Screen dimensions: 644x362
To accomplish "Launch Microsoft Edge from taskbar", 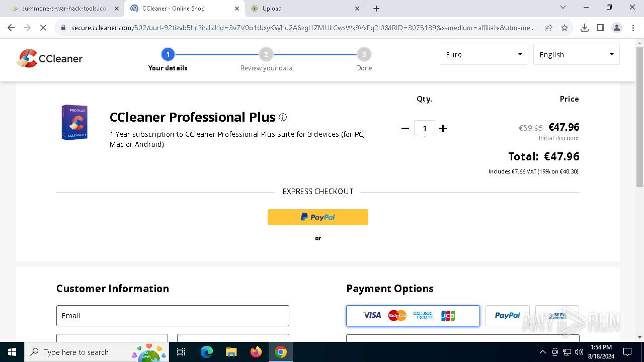I will tap(207, 352).
